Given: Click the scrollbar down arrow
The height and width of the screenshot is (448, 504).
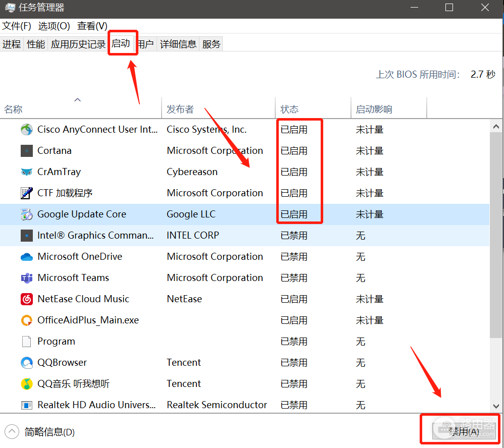Looking at the screenshot, I should tap(496, 406).
